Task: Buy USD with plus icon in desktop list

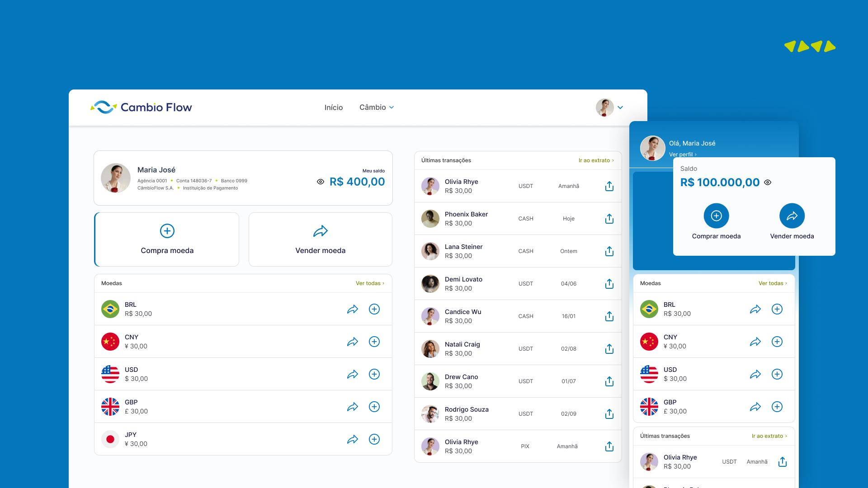Action: point(374,374)
